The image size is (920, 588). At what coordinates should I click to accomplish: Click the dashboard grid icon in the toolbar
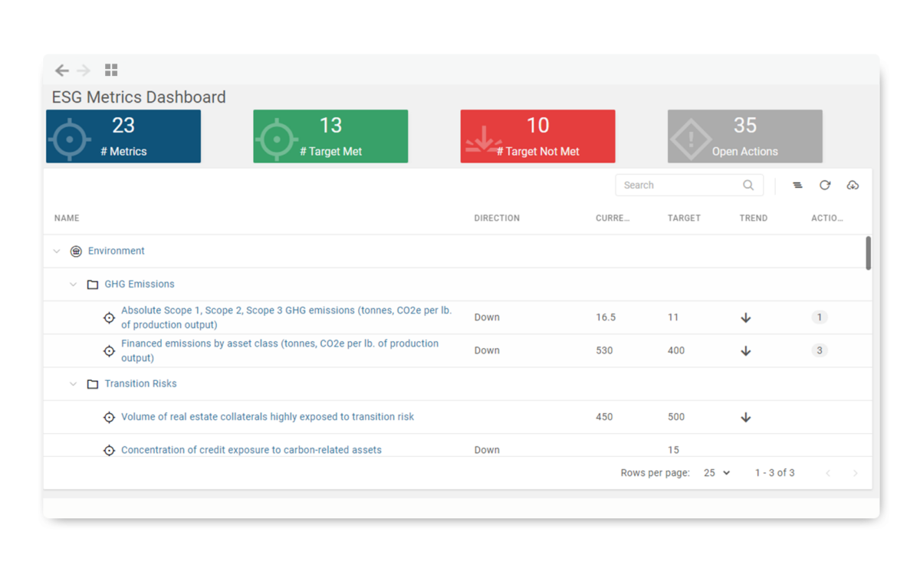(110, 70)
